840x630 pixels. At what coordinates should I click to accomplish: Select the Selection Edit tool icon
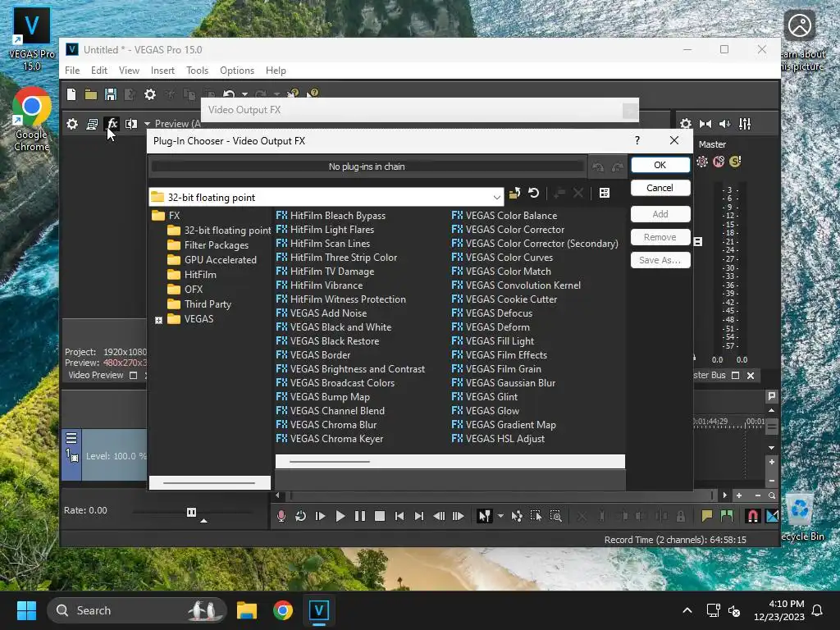pyautogui.click(x=536, y=516)
